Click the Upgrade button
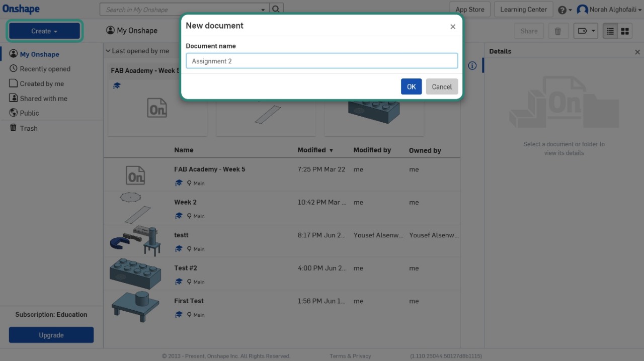644x361 pixels. click(51, 335)
